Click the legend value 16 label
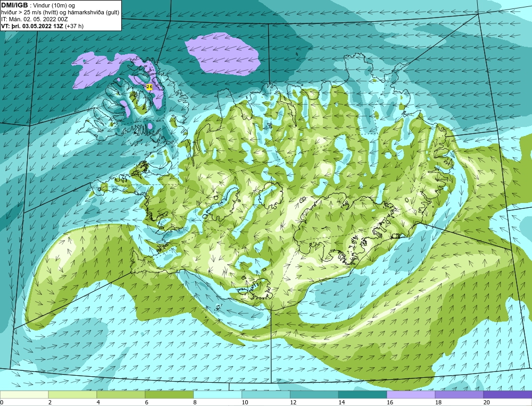The height and width of the screenshot is (406, 532). (x=389, y=402)
